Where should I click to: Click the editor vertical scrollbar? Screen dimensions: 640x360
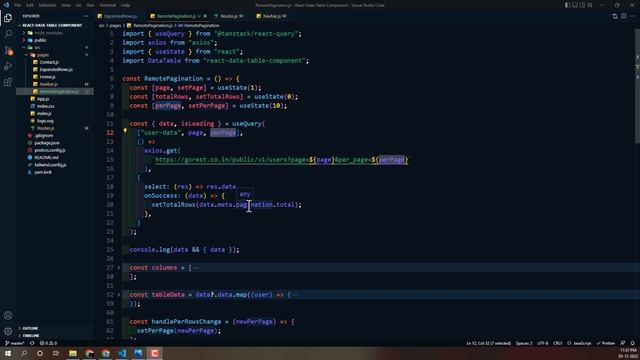(637, 86)
